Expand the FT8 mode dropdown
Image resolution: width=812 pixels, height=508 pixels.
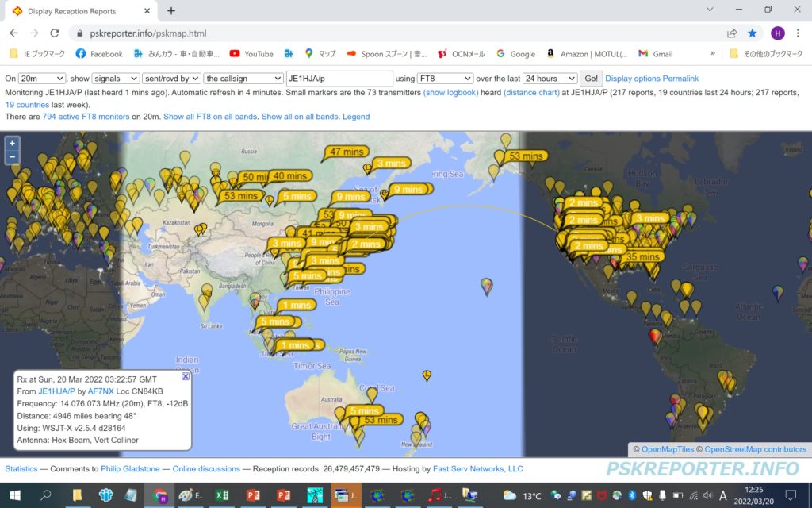pyautogui.click(x=445, y=79)
